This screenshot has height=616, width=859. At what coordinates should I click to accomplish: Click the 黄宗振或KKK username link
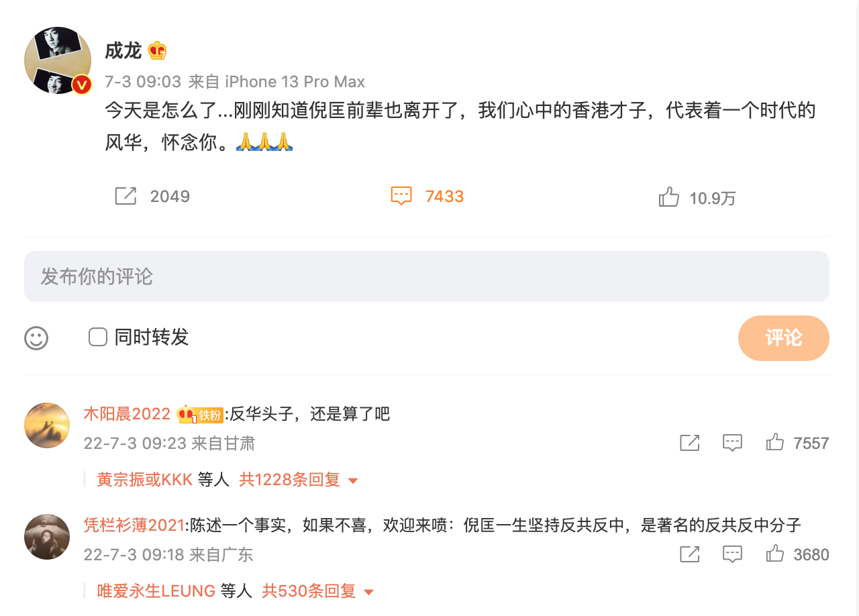[144, 480]
